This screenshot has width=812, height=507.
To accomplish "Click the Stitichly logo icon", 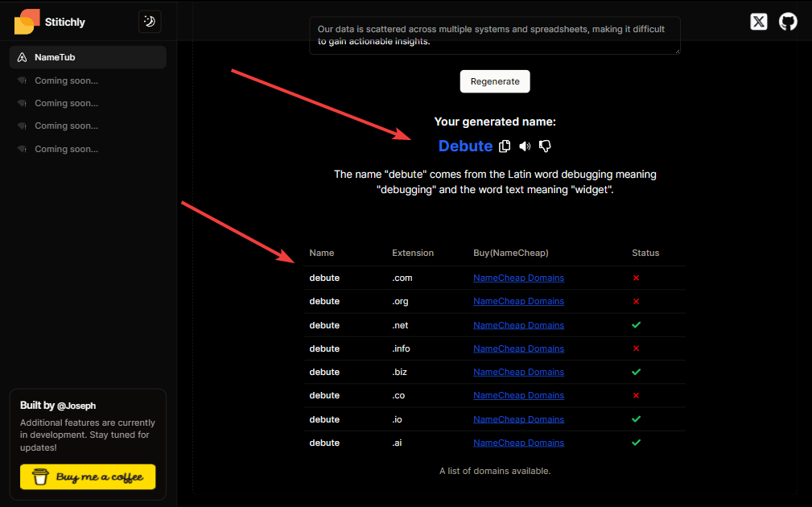I will [27, 22].
